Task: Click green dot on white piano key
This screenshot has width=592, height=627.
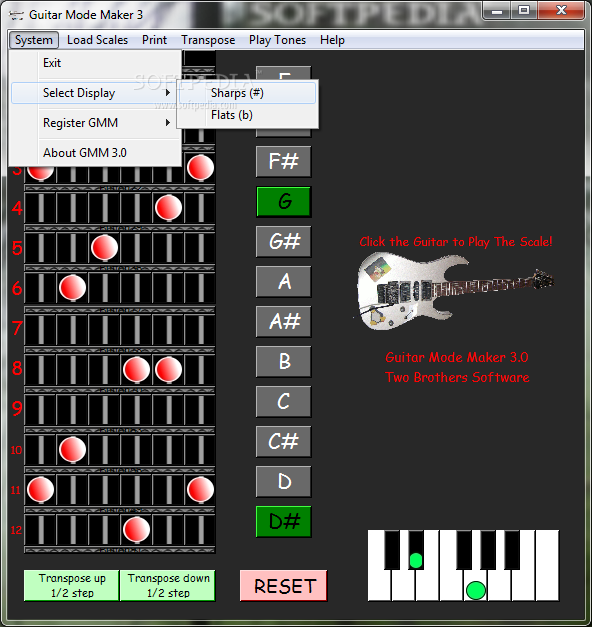Action: [476, 590]
